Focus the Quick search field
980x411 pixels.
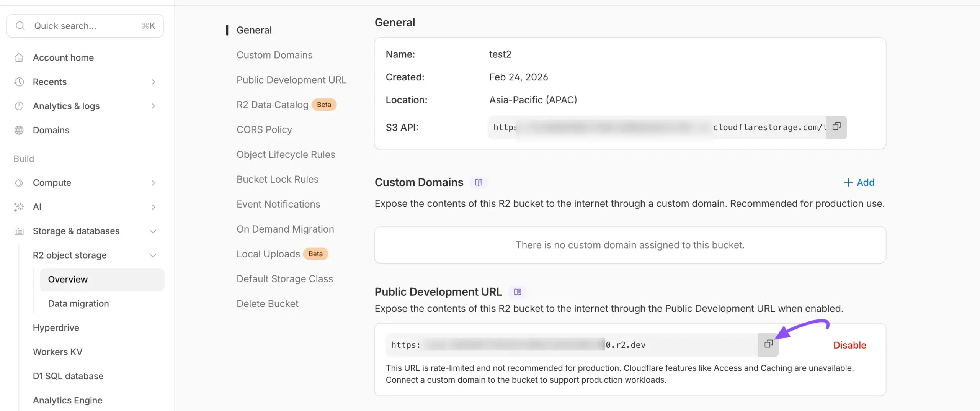click(x=84, y=26)
